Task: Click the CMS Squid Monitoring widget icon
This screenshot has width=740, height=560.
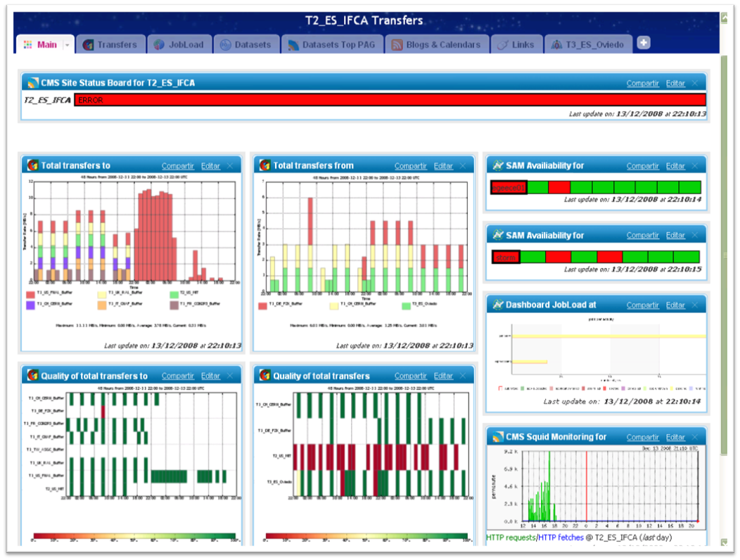Action: coord(497,437)
